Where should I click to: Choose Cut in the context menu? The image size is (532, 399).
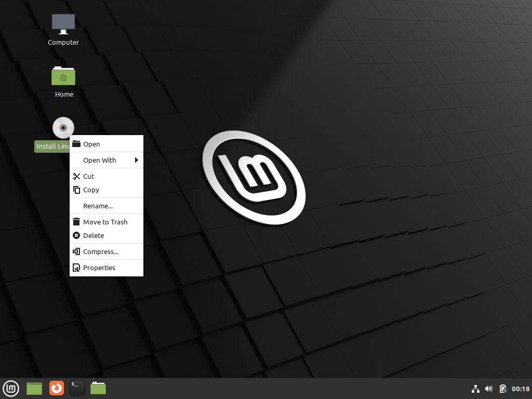click(107, 177)
